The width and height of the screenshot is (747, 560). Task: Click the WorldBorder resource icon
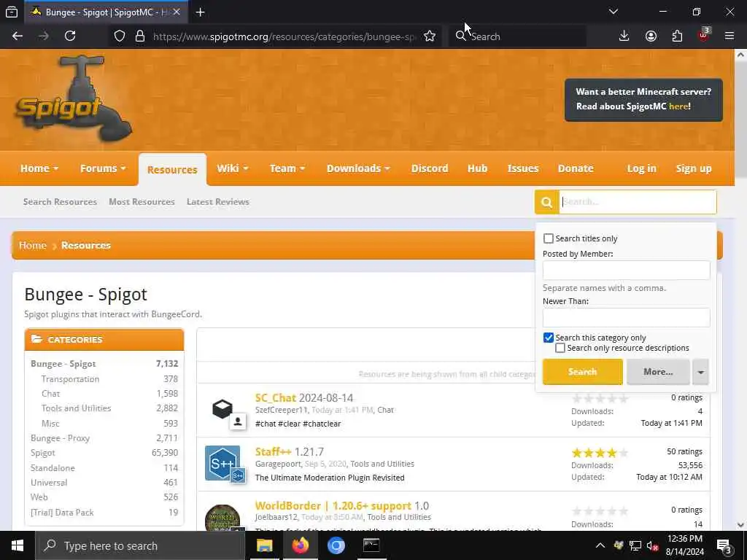click(x=222, y=518)
